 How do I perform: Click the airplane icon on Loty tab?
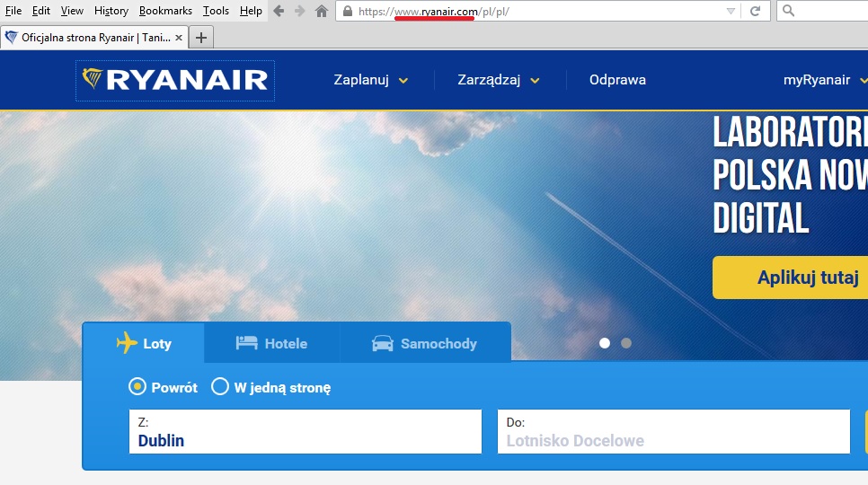coord(127,343)
